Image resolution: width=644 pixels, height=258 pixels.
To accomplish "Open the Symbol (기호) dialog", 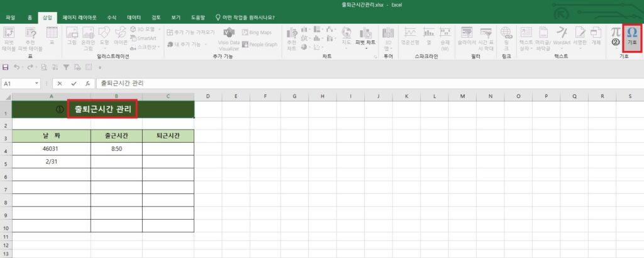I will click(x=632, y=37).
